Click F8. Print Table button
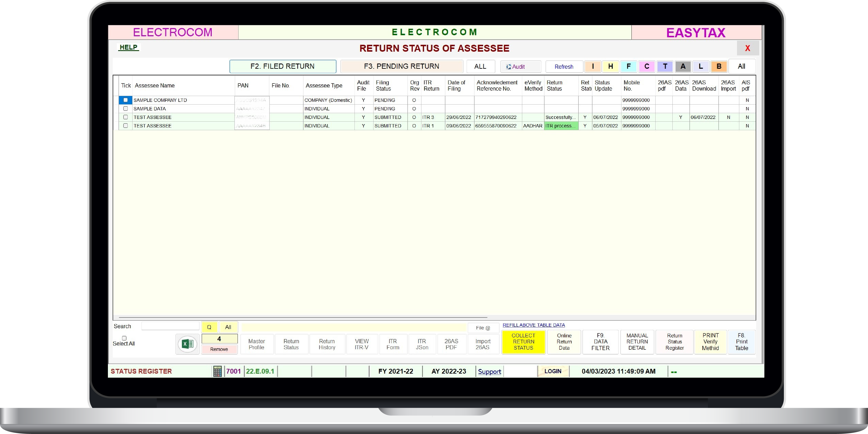Image resolution: width=868 pixels, height=434 pixels. 742,342
